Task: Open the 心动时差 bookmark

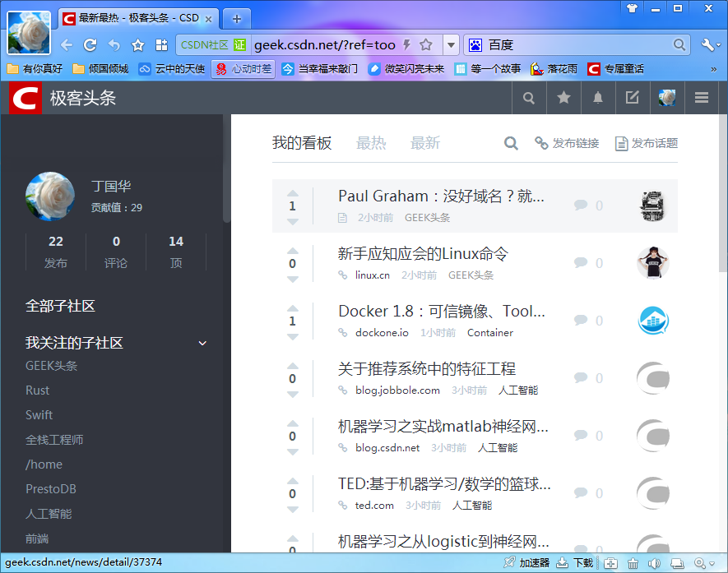Action: click(x=243, y=69)
